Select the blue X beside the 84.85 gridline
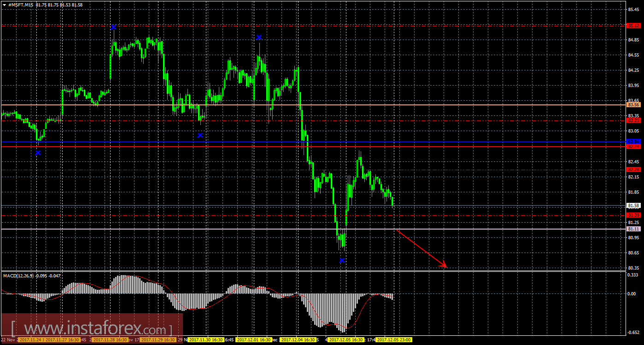This screenshot has width=644, height=345. (x=259, y=37)
